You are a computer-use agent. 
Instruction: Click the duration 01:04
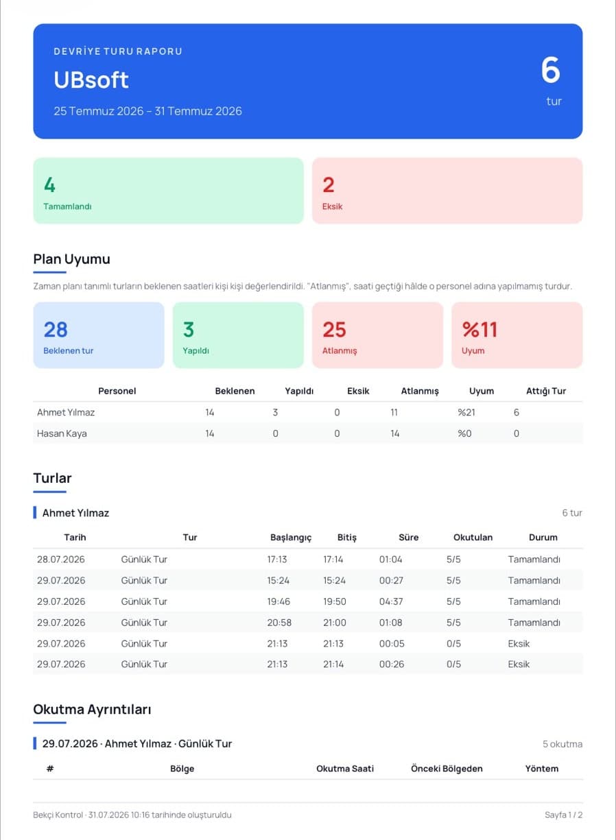[391, 560]
